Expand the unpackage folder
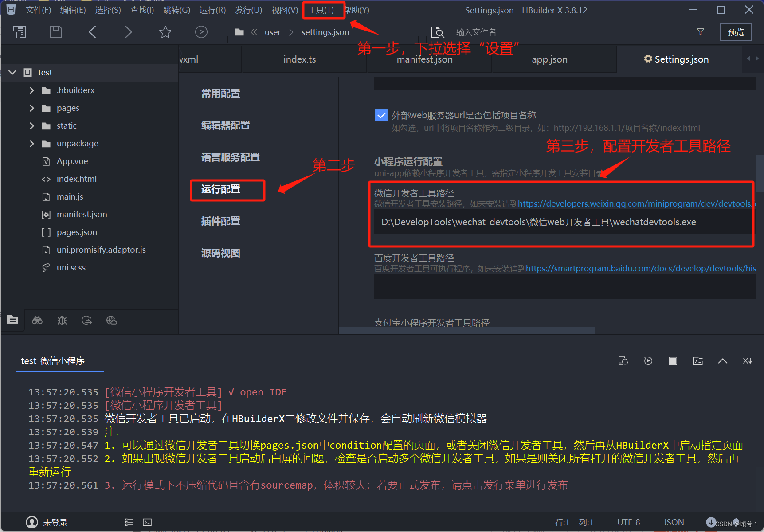The width and height of the screenshot is (764, 532). 31,144
